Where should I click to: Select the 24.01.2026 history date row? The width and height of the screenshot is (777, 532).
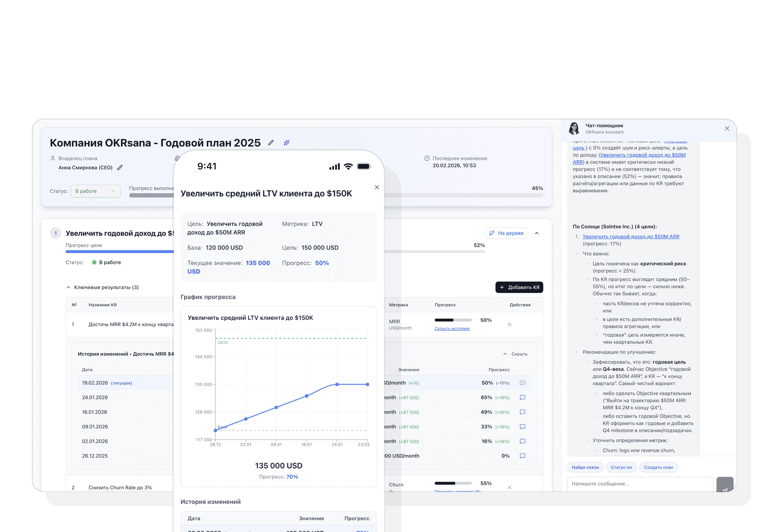click(95, 398)
